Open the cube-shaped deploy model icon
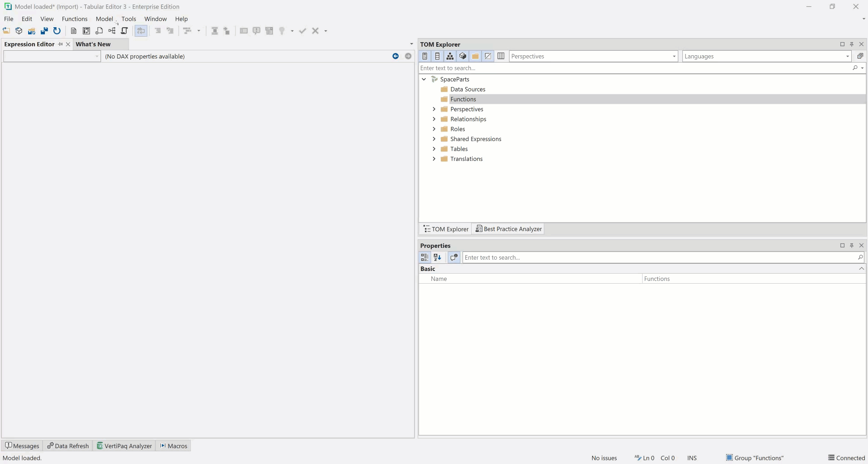The width and height of the screenshot is (868, 464). pyautogui.click(x=19, y=31)
